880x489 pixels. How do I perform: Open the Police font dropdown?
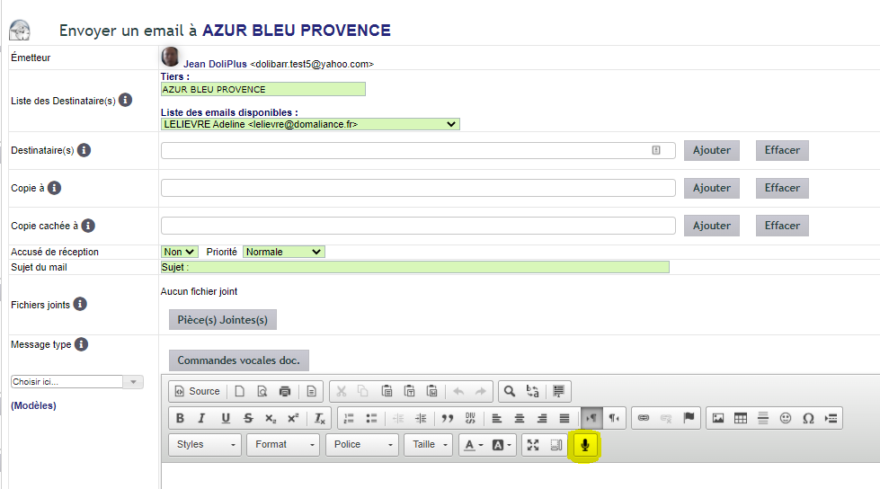pyautogui.click(x=362, y=445)
